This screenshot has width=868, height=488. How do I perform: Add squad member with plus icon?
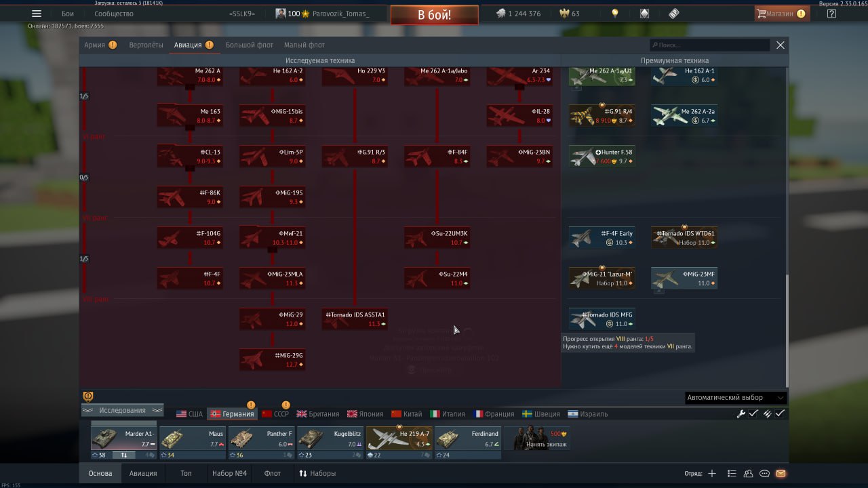click(x=712, y=474)
